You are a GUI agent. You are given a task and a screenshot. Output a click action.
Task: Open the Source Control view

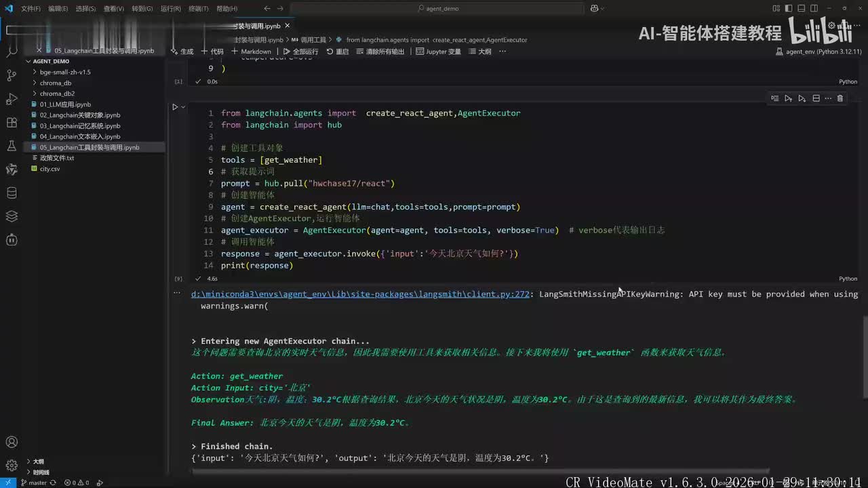(x=12, y=75)
